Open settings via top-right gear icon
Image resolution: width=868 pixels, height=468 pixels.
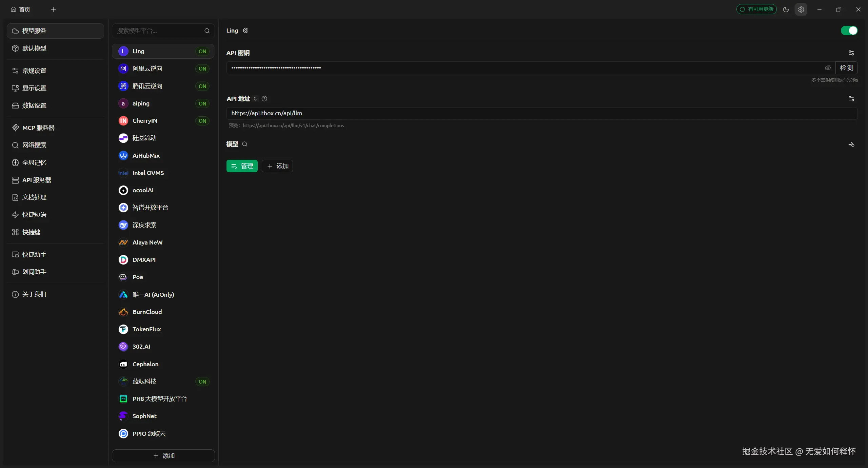pyautogui.click(x=801, y=9)
